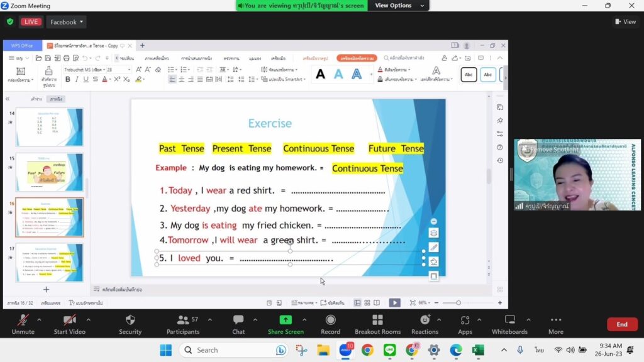Click the red End meeting button
This screenshot has height=362, width=644.
coord(621,324)
